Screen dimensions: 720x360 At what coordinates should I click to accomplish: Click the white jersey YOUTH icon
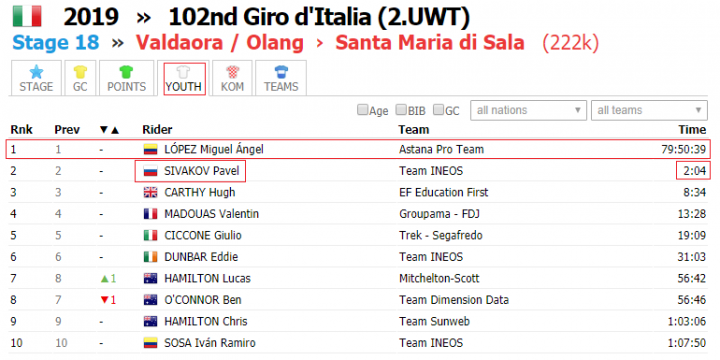[184, 72]
